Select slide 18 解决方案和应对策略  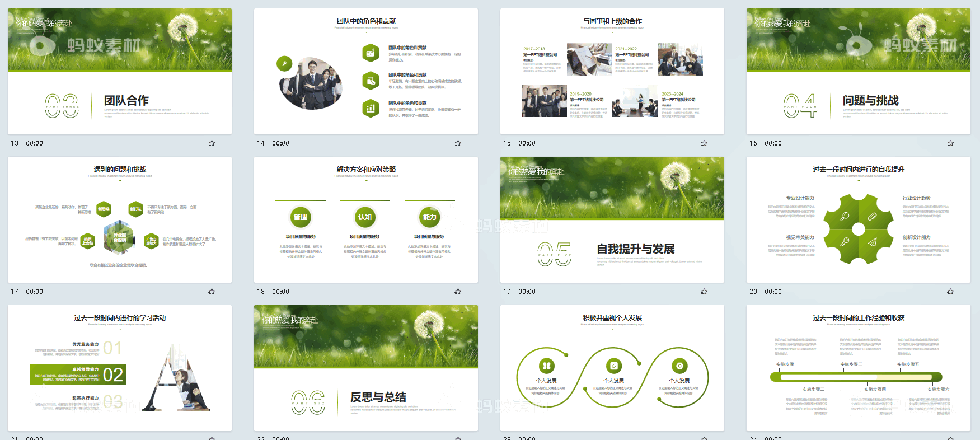[x=366, y=219]
